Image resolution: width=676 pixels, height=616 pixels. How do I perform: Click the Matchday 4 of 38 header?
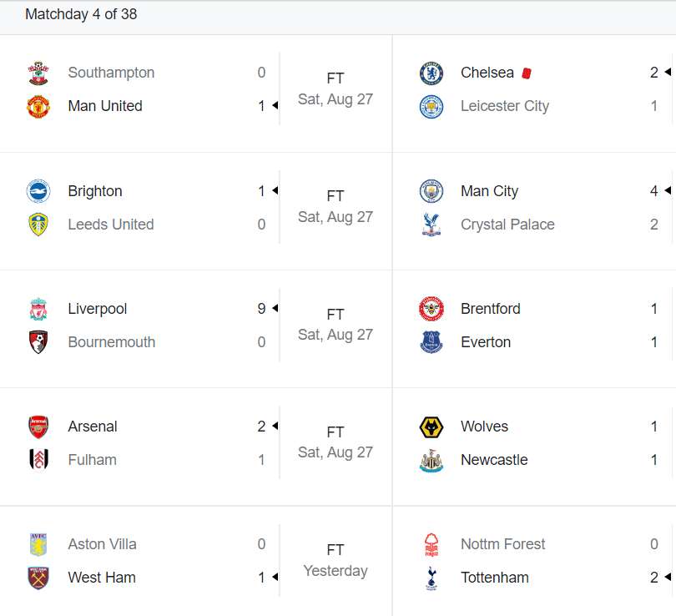coord(81,14)
